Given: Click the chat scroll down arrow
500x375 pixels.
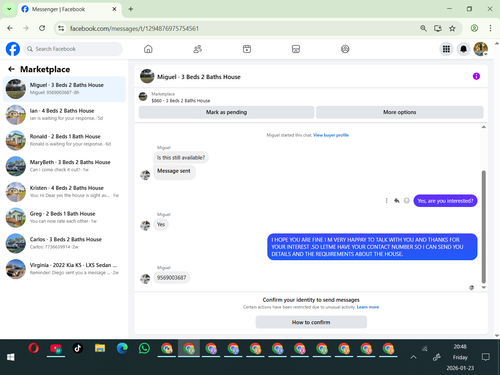Looking at the screenshot, I should coord(484,287).
